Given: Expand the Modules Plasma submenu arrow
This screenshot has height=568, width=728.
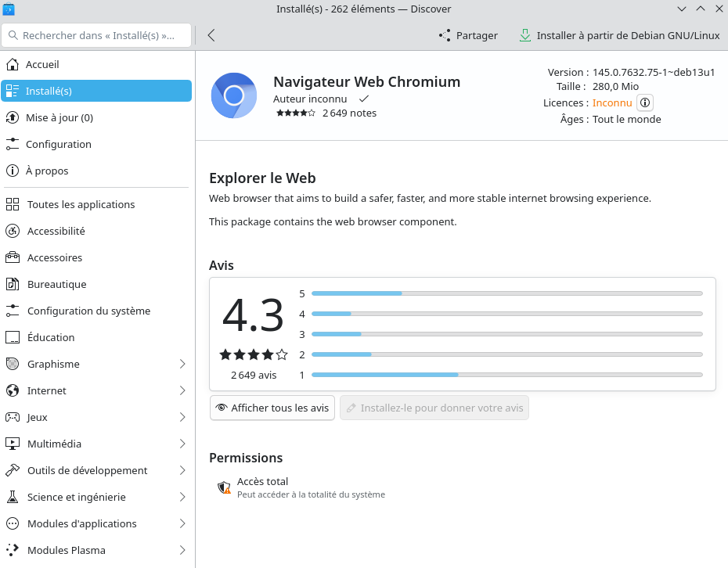Looking at the screenshot, I should click(182, 550).
